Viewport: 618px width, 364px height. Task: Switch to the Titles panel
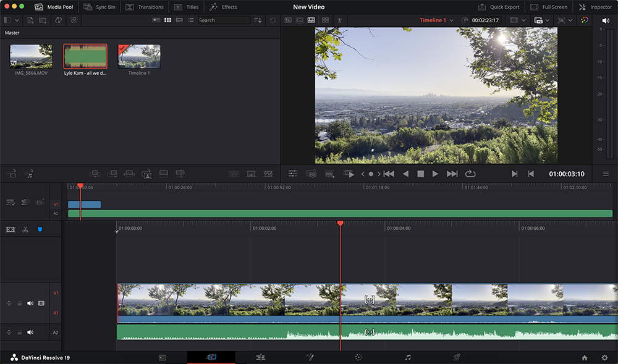click(187, 7)
